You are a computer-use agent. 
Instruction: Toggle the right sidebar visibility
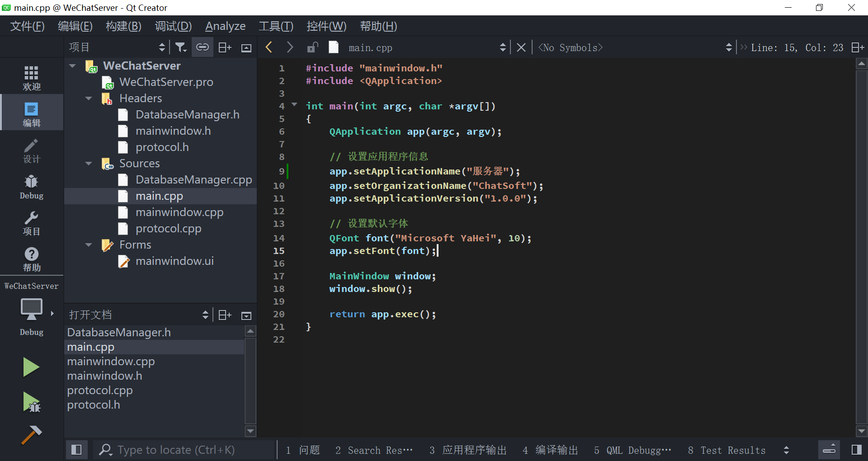click(857, 450)
